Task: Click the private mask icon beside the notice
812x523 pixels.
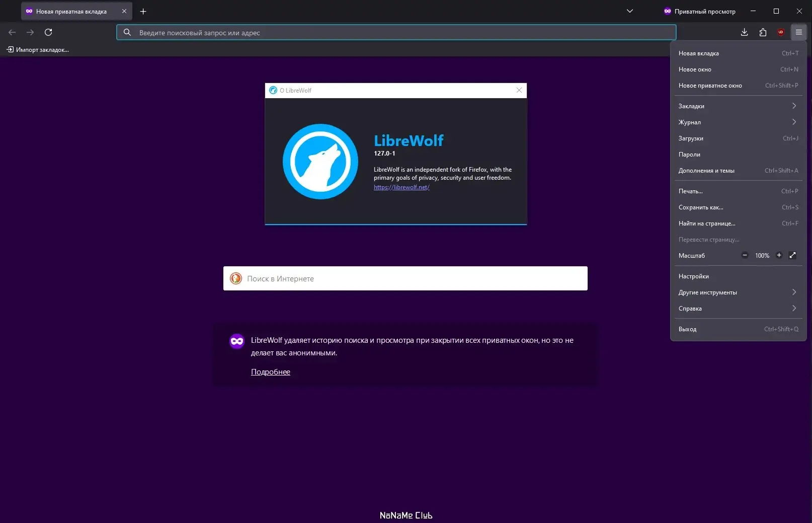Action: click(x=237, y=341)
